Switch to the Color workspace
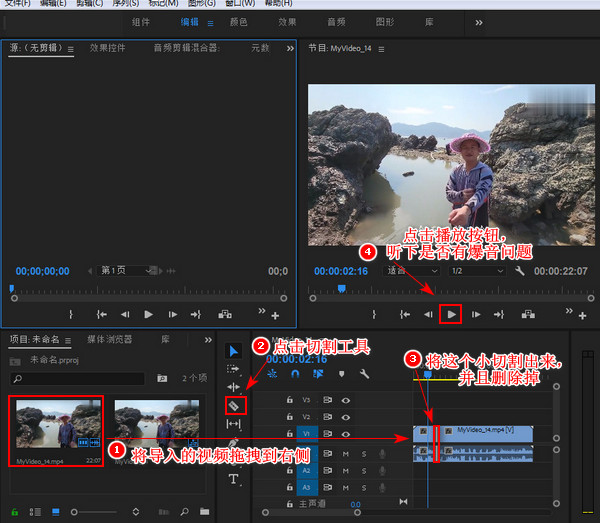Screen dimensions: 600x523 pos(238,22)
